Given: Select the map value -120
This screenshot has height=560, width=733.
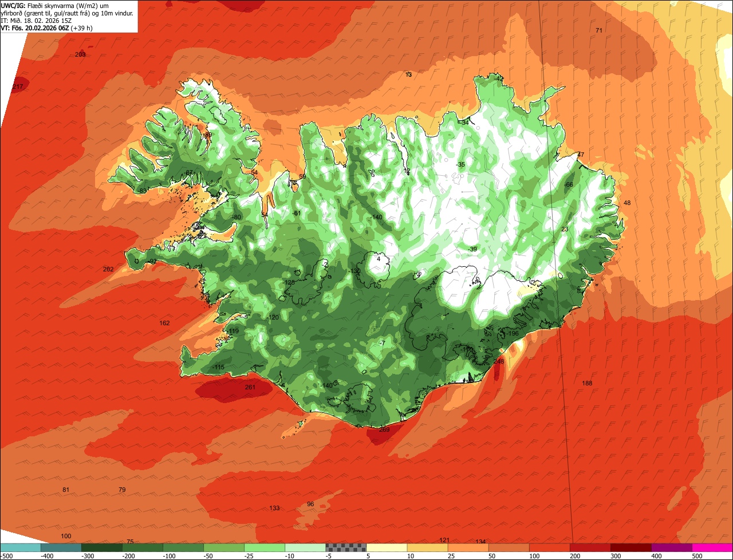Looking at the screenshot, I should coord(273,318).
